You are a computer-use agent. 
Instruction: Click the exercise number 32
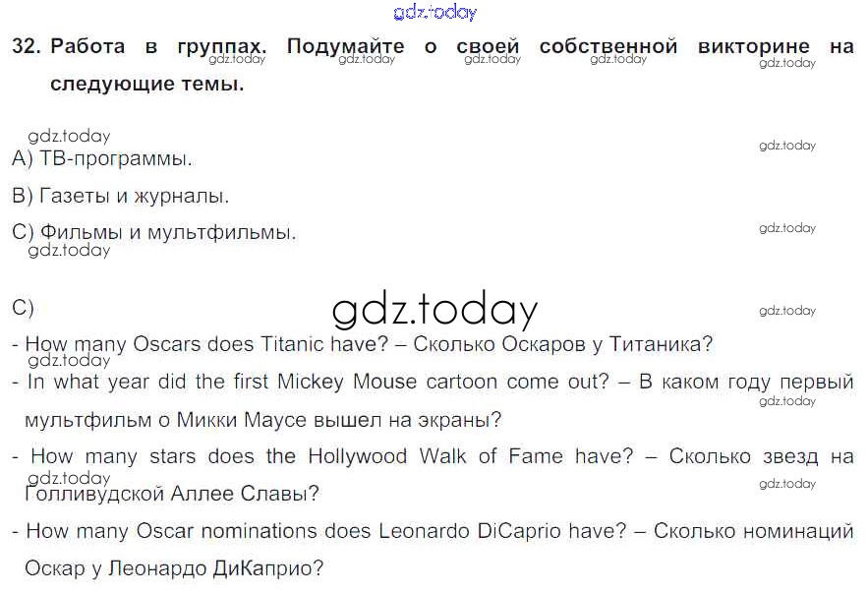click(25, 46)
